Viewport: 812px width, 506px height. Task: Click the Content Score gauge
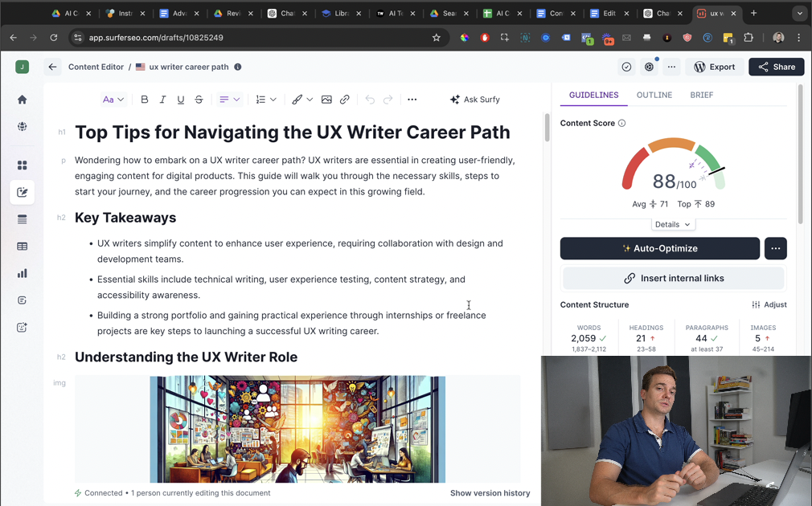coord(674,167)
